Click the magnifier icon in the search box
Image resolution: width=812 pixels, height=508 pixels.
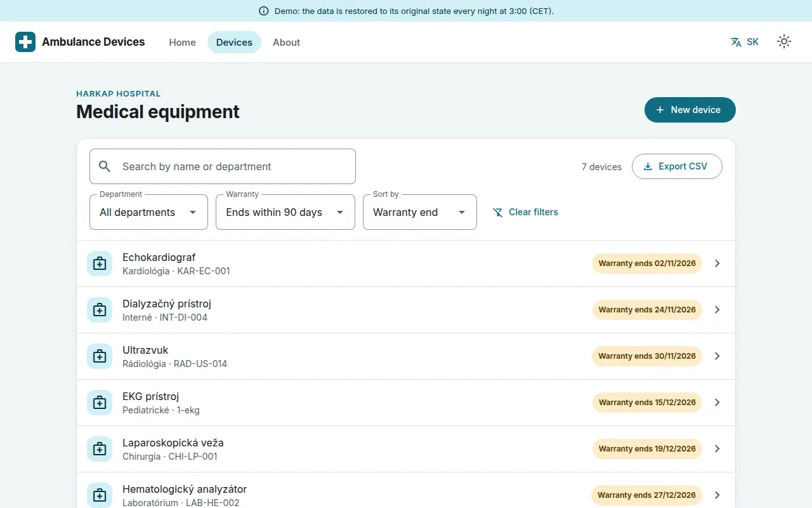(x=105, y=166)
